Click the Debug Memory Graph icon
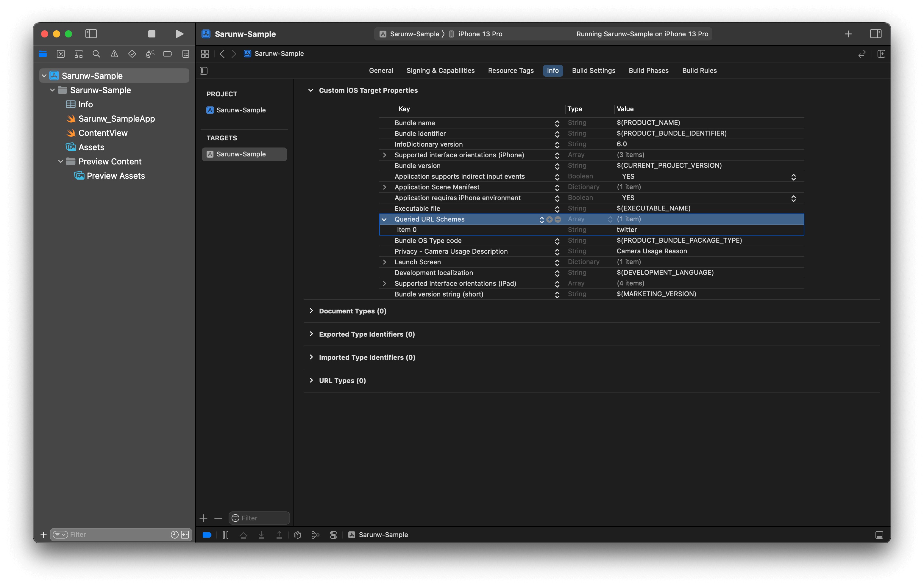The height and width of the screenshot is (587, 924). point(316,535)
